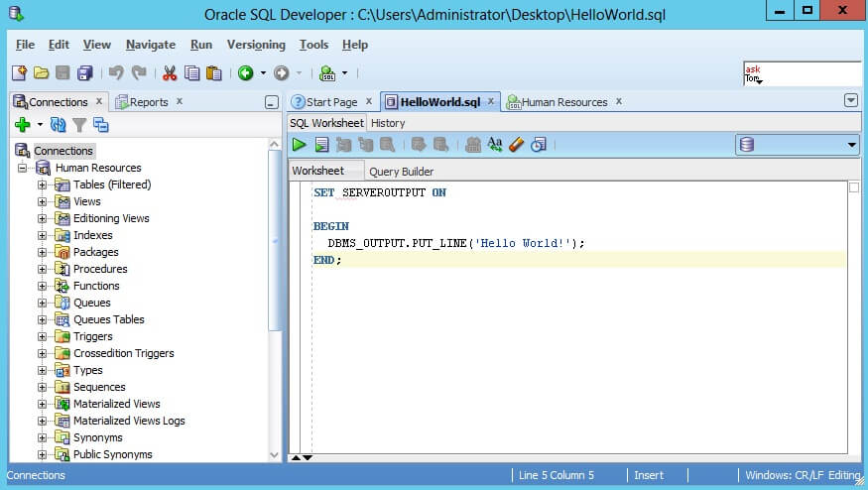The width and height of the screenshot is (868, 490).
Task: Click the Commit icon in worksheet toolbar
Action: 419,145
